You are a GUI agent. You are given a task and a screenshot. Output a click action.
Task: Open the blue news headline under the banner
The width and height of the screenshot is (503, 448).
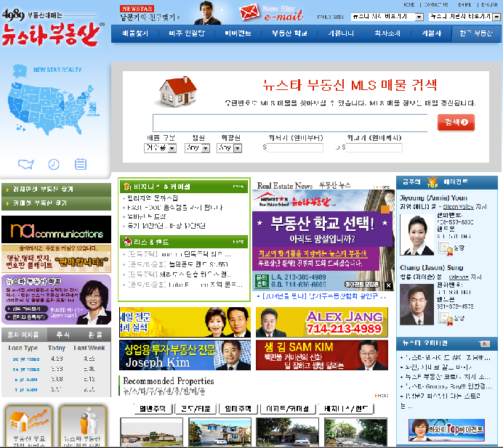[x=324, y=296]
